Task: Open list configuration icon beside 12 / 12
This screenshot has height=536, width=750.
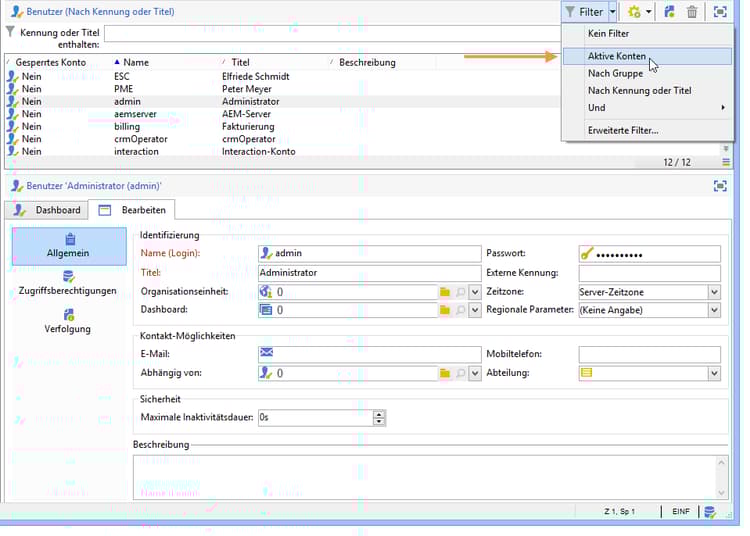Action: [x=726, y=162]
